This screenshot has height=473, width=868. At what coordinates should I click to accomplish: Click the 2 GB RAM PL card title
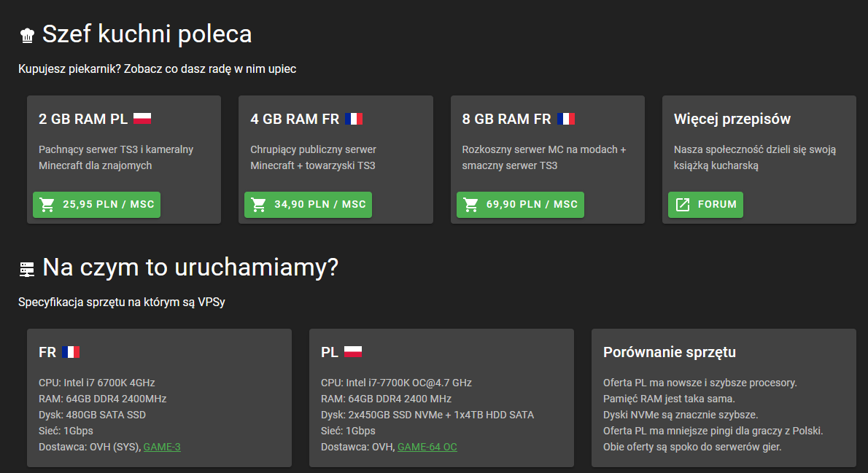pos(83,119)
